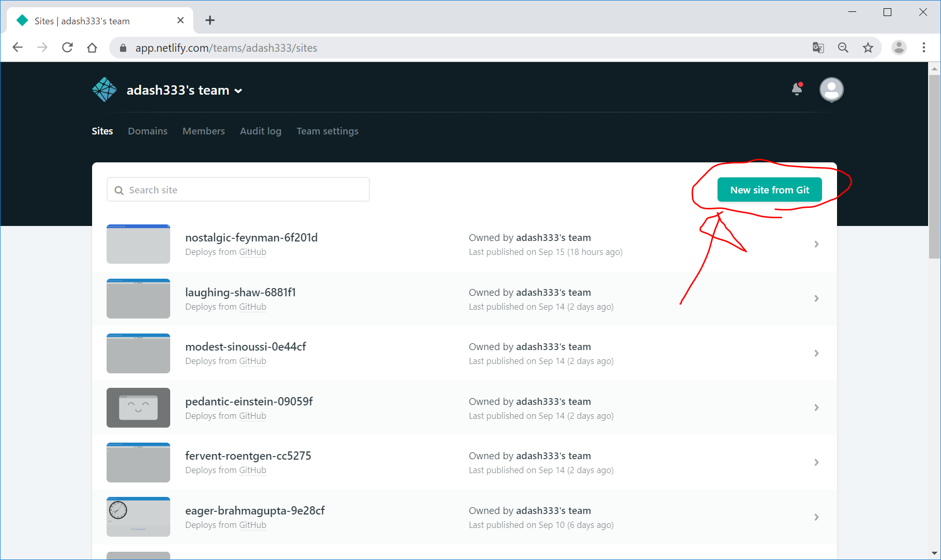
Task: Open the pedantic-einstein-09059f row chevron
Action: 816,407
